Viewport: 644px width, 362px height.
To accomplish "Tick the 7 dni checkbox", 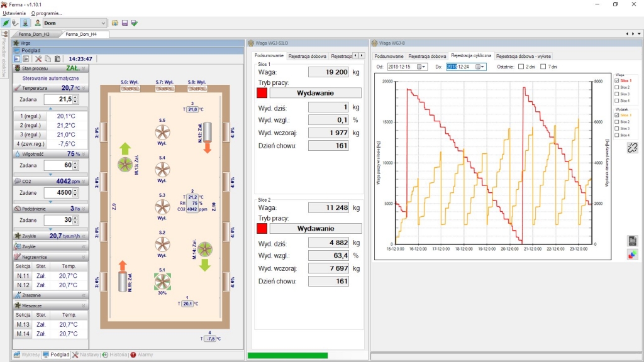I will pyautogui.click(x=543, y=67).
